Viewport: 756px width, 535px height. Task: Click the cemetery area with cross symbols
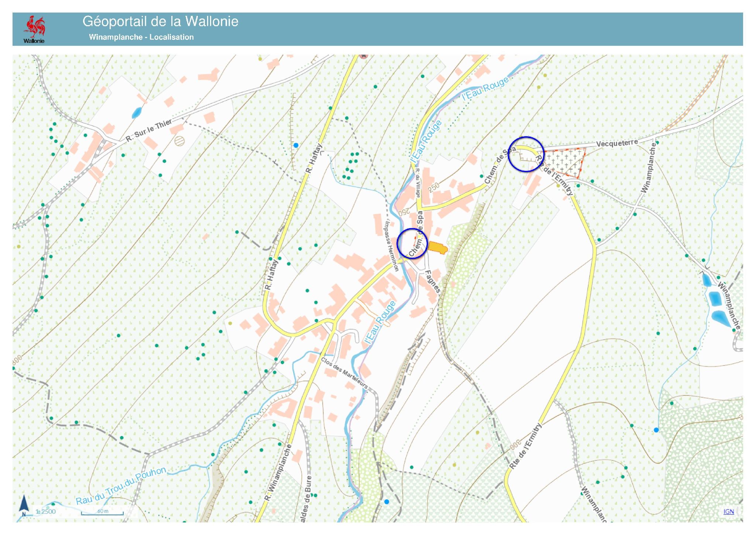click(566, 161)
